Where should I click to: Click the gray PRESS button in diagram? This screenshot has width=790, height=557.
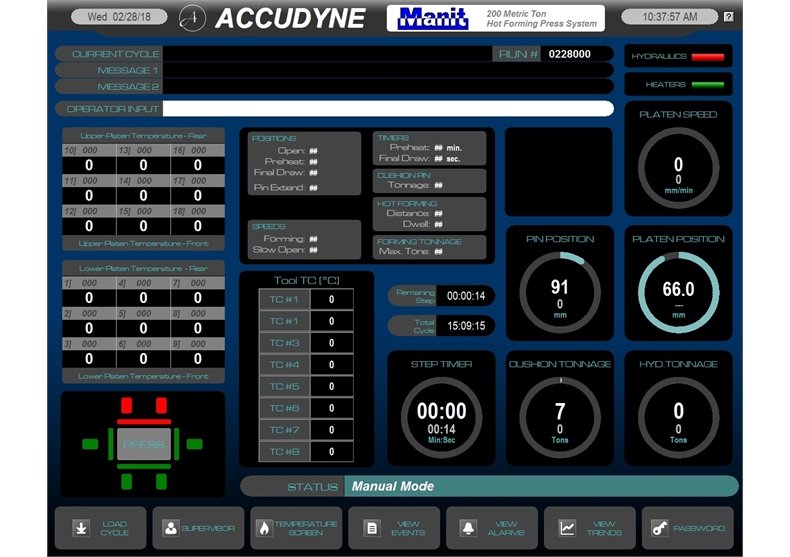pyautogui.click(x=144, y=444)
